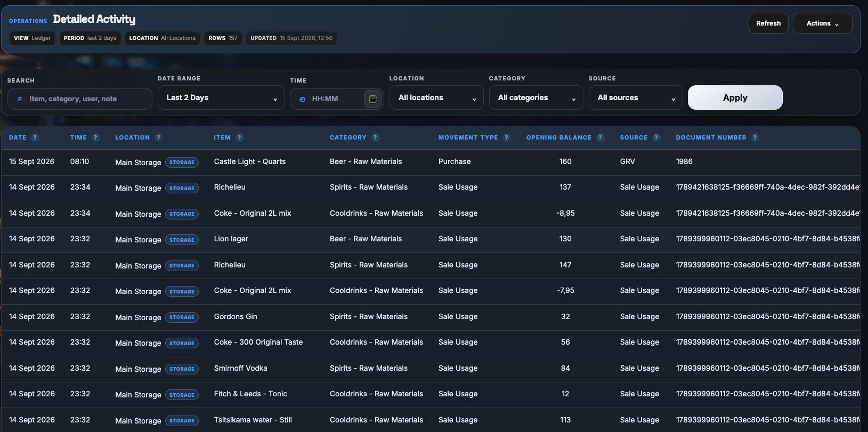Select the Coke - 300 Original Taste item

(x=258, y=342)
